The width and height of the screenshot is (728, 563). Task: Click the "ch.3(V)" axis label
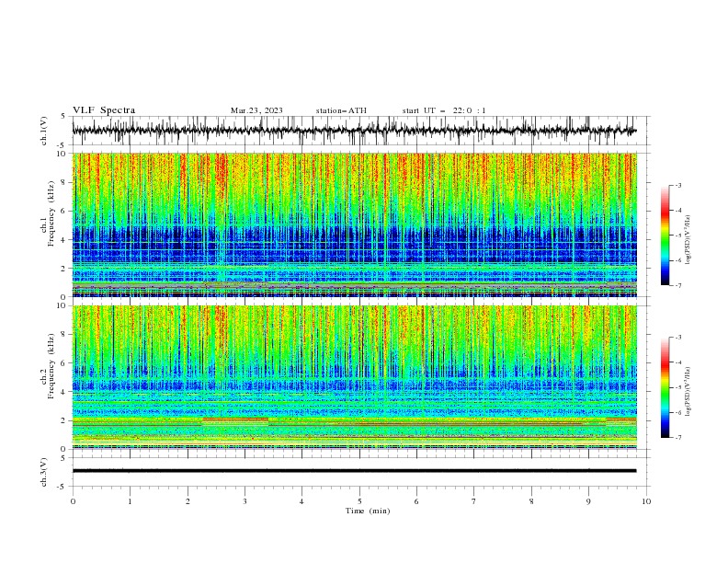[44, 472]
